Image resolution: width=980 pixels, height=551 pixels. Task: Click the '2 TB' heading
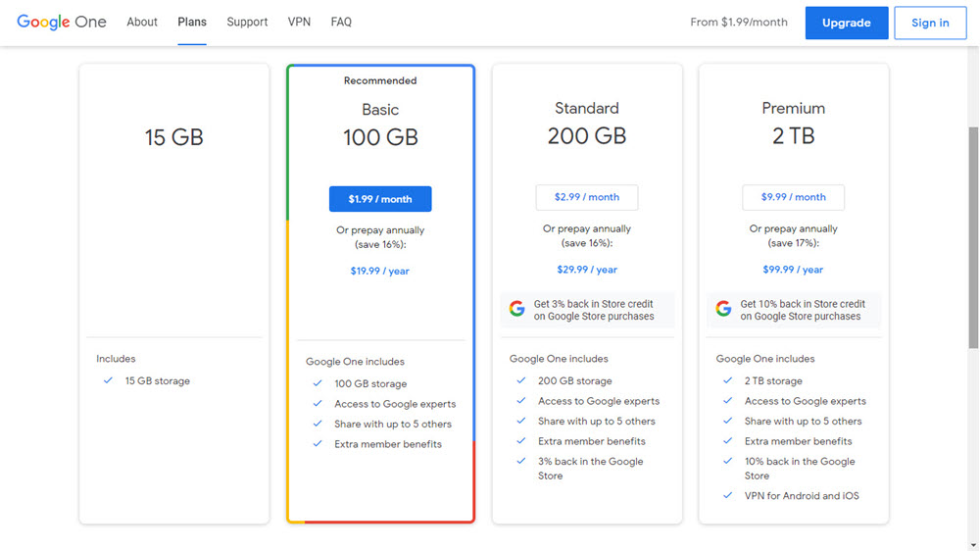tap(793, 136)
